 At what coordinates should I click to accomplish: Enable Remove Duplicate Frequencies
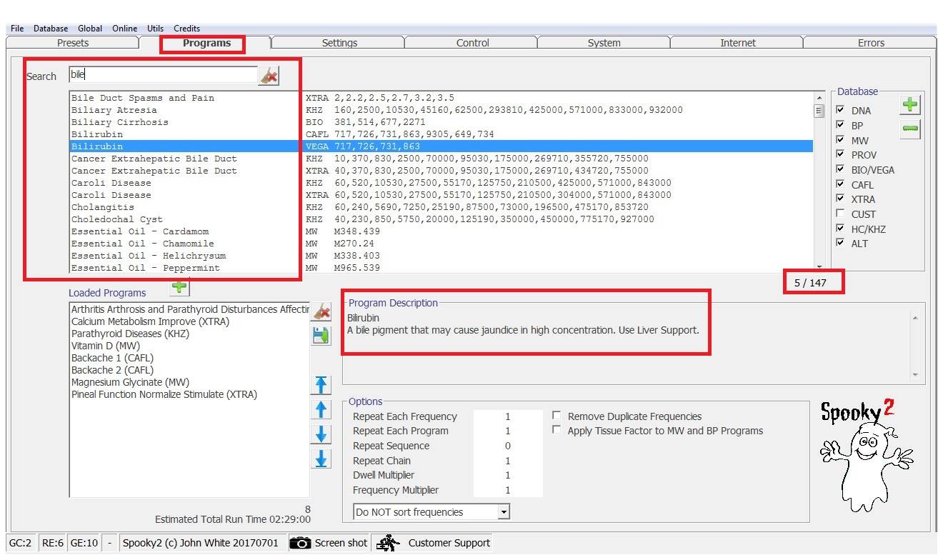click(557, 416)
